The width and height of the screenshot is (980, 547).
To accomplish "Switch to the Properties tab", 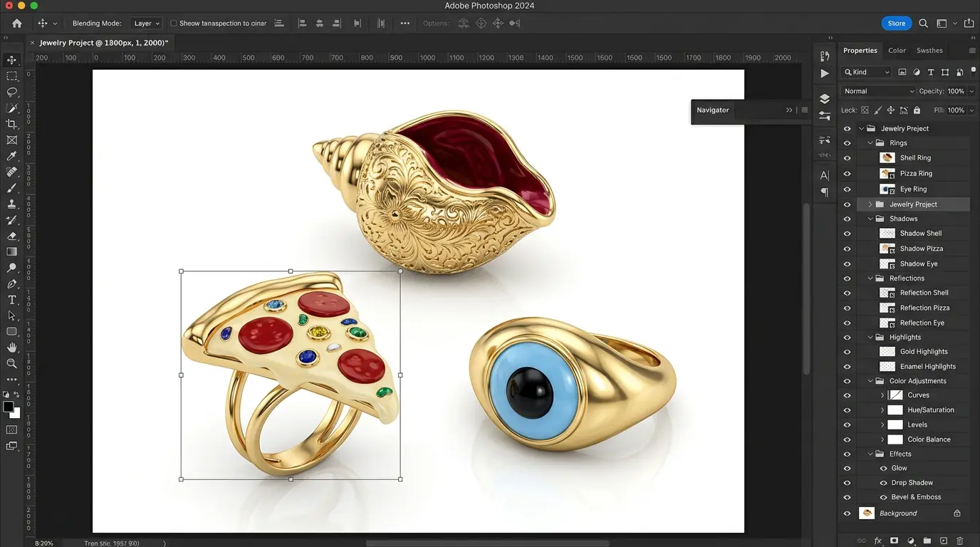I will click(860, 51).
